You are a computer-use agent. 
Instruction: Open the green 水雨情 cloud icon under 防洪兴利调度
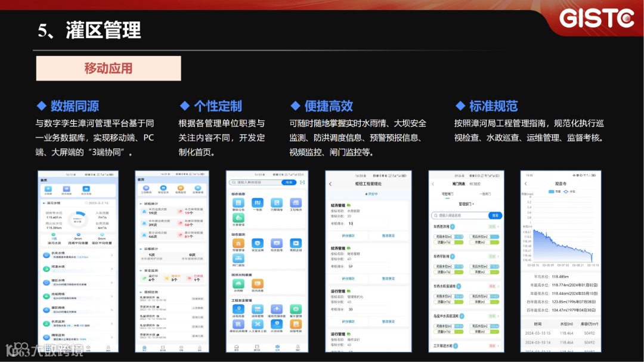pos(238,283)
